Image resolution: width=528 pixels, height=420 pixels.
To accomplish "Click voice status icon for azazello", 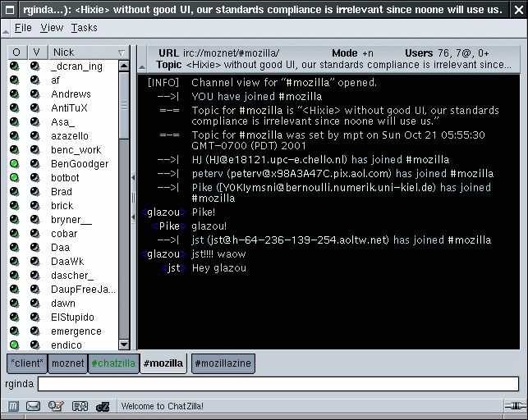I will 35,135.
